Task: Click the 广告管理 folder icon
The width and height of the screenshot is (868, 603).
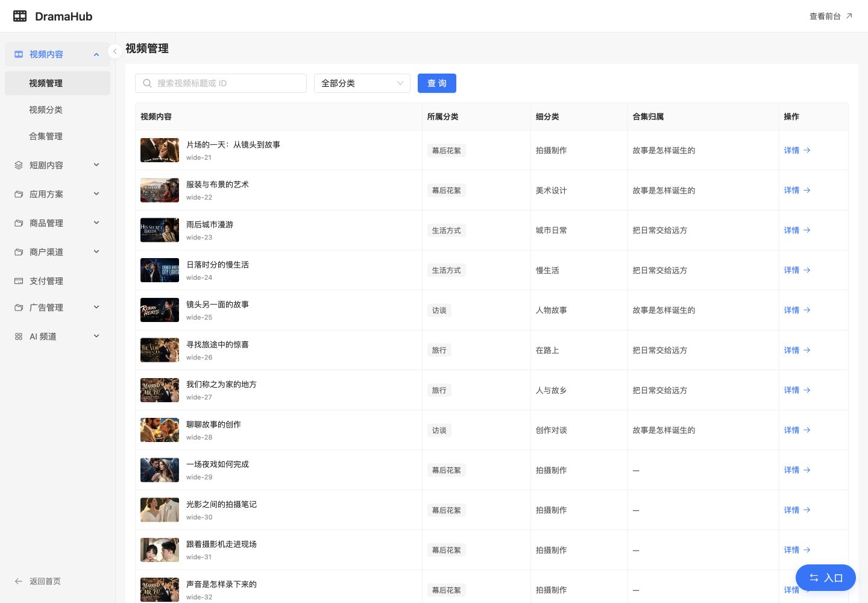Action: pyautogui.click(x=19, y=308)
